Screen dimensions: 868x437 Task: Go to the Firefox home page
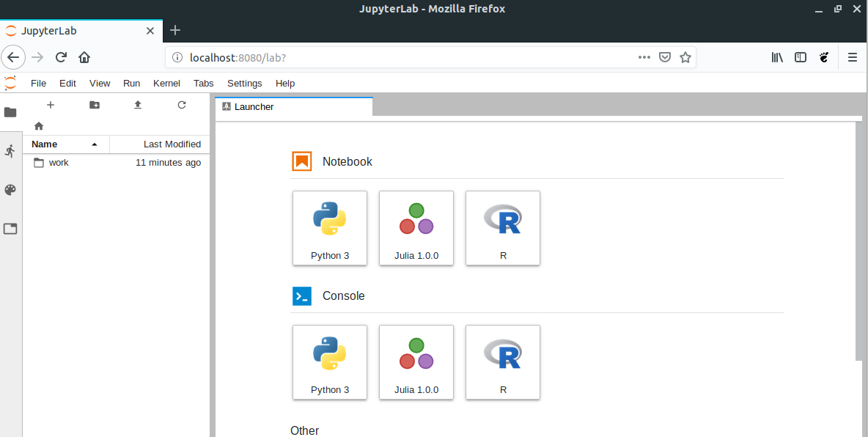click(84, 57)
